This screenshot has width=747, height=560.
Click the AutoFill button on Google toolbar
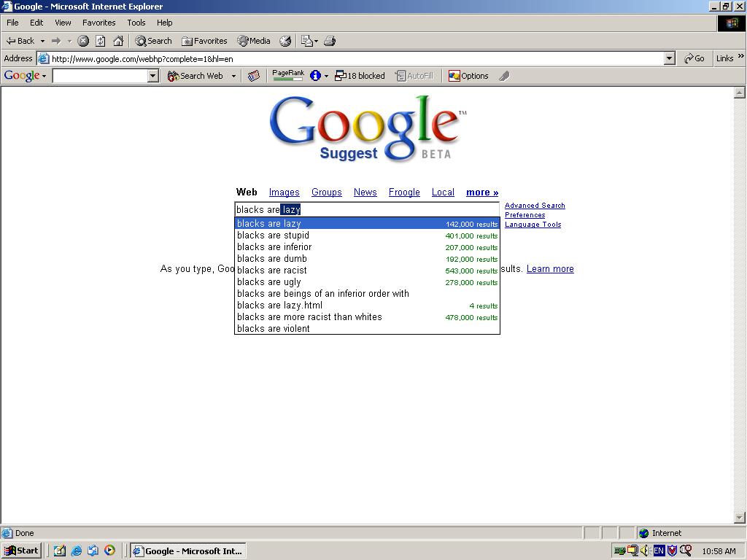414,76
